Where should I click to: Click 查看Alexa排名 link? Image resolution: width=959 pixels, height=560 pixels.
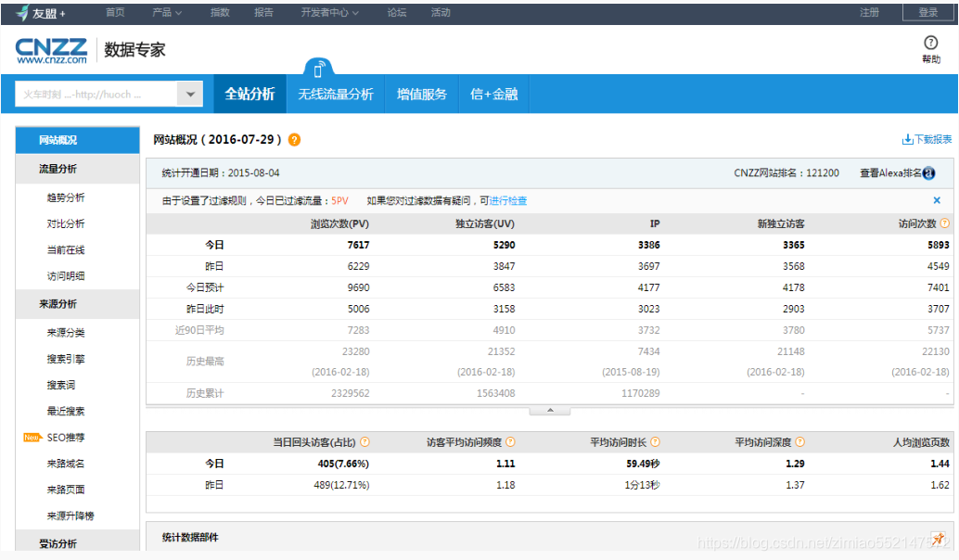[890, 173]
